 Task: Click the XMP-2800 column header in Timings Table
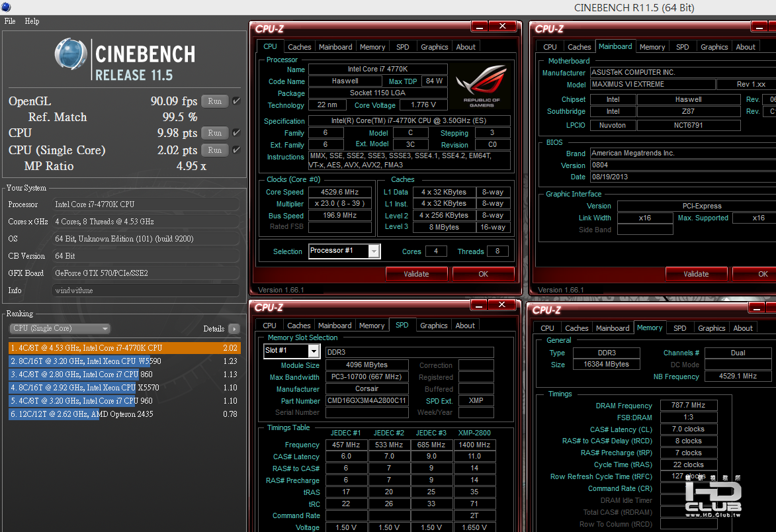[x=474, y=433]
